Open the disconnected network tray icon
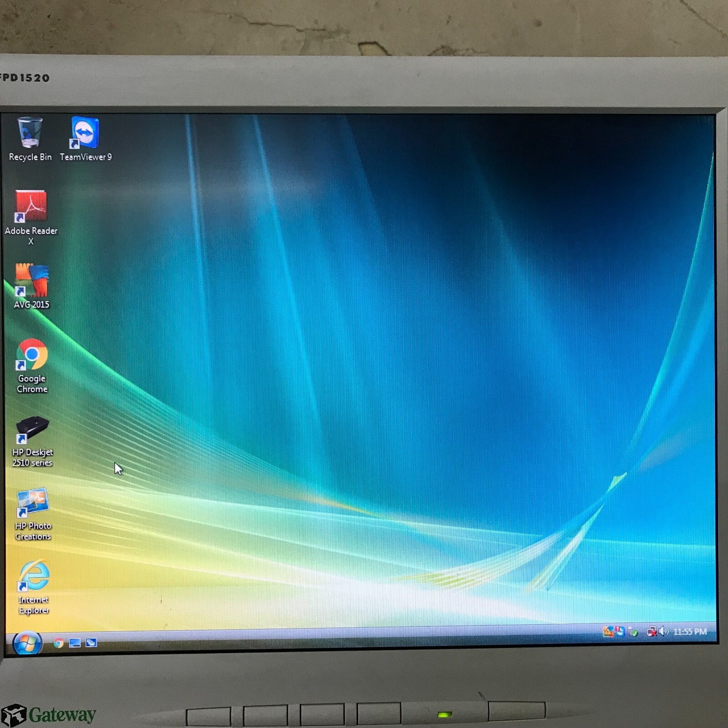728x728 pixels. click(652, 632)
